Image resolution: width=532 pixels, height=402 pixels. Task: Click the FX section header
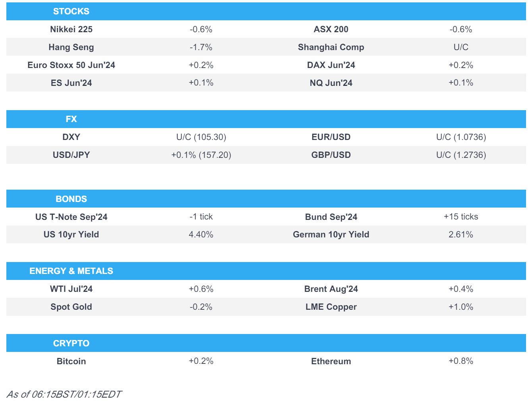pyautogui.click(x=71, y=119)
